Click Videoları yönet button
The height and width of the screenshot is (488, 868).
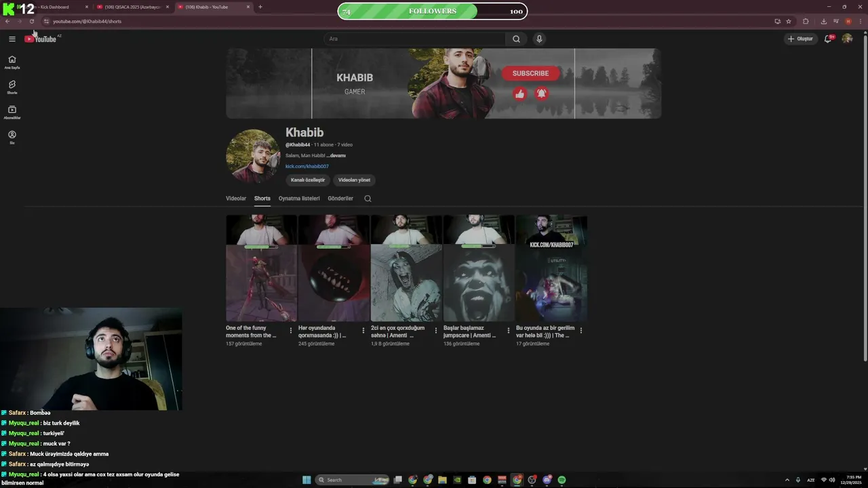click(x=354, y=180)
